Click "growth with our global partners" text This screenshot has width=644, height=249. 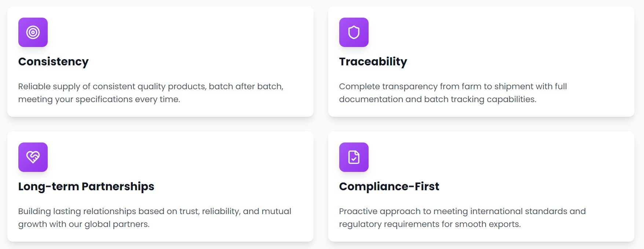[84, 224]
